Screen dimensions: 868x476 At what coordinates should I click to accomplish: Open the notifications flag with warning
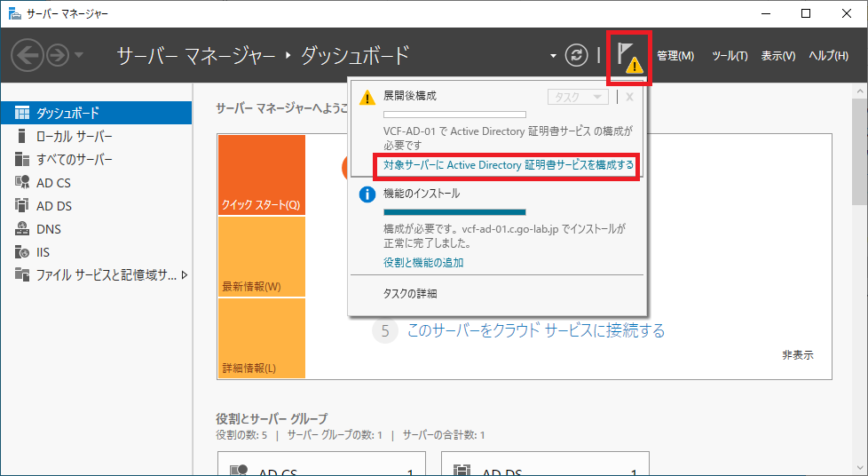point(629,57)
